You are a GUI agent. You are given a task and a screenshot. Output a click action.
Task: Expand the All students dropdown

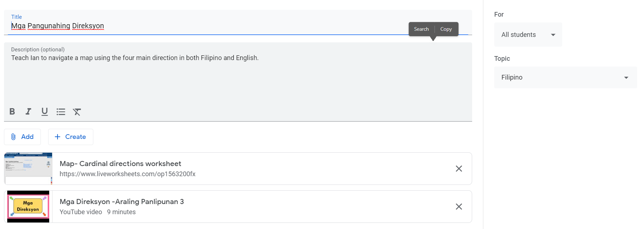pyautogui.click(x=528, y=35)
